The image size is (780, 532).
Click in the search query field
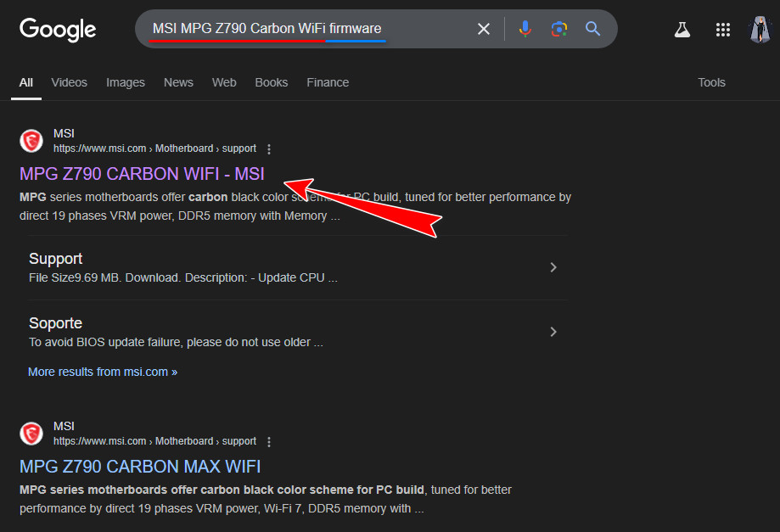coord(308,29)
